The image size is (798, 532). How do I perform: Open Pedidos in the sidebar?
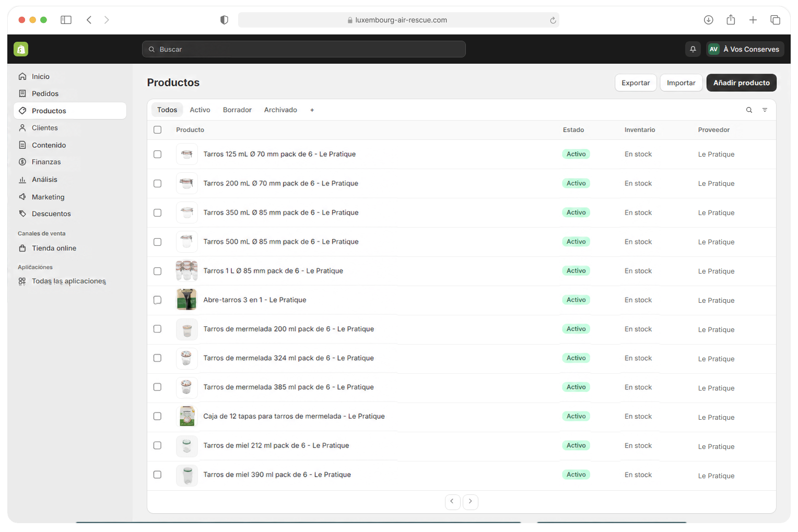coord(70,94)
